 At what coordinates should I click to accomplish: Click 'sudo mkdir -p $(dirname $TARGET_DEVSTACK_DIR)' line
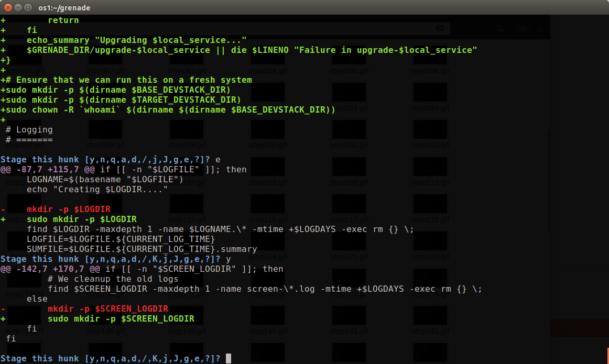121,100
